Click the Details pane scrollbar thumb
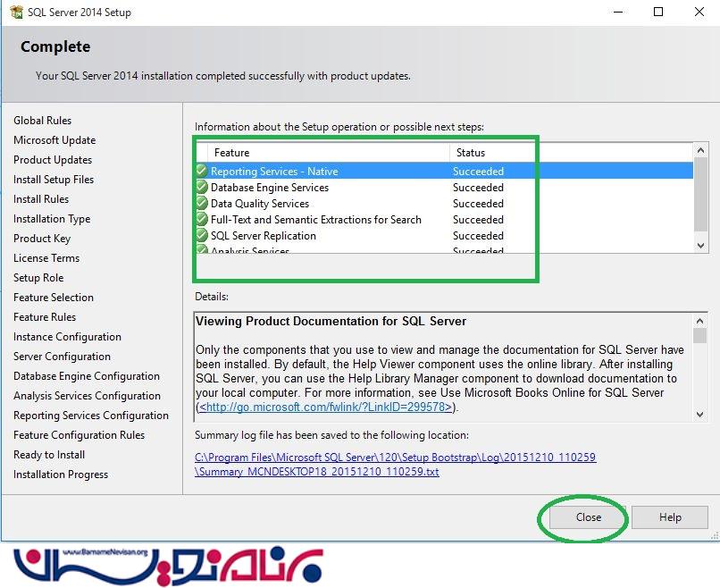 coord(699,336)
